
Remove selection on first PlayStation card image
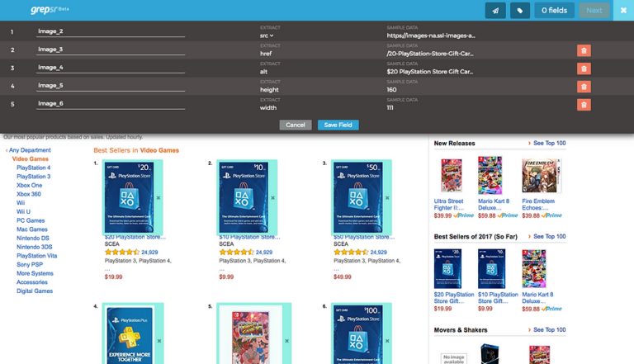pyautogui.click(x=158, y=198)
